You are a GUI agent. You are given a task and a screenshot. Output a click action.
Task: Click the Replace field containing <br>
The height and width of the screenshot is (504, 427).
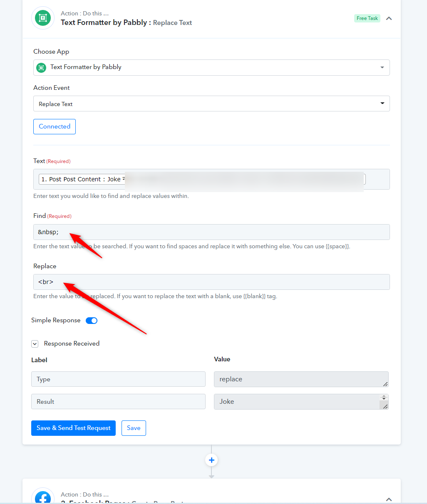click(x=211, y=282)
